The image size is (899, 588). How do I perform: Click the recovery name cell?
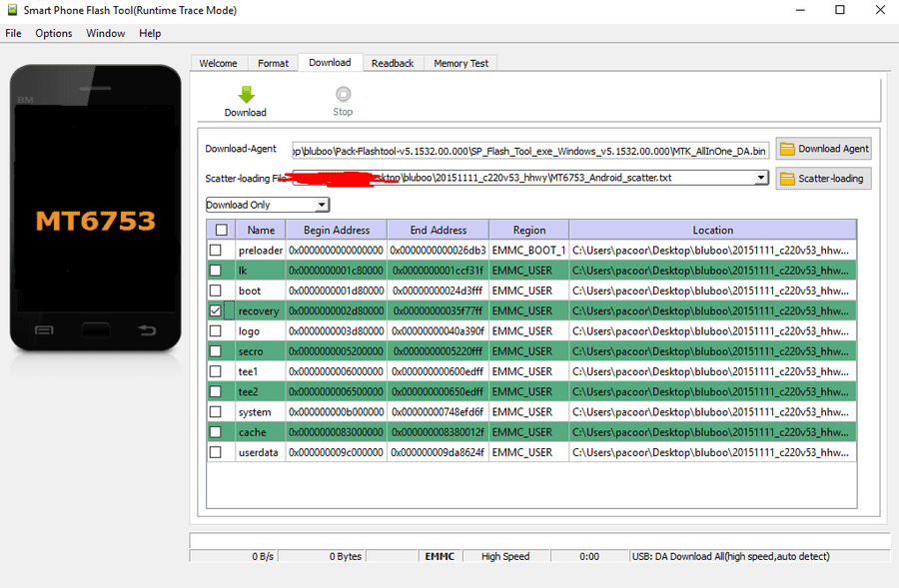[261, 310]
